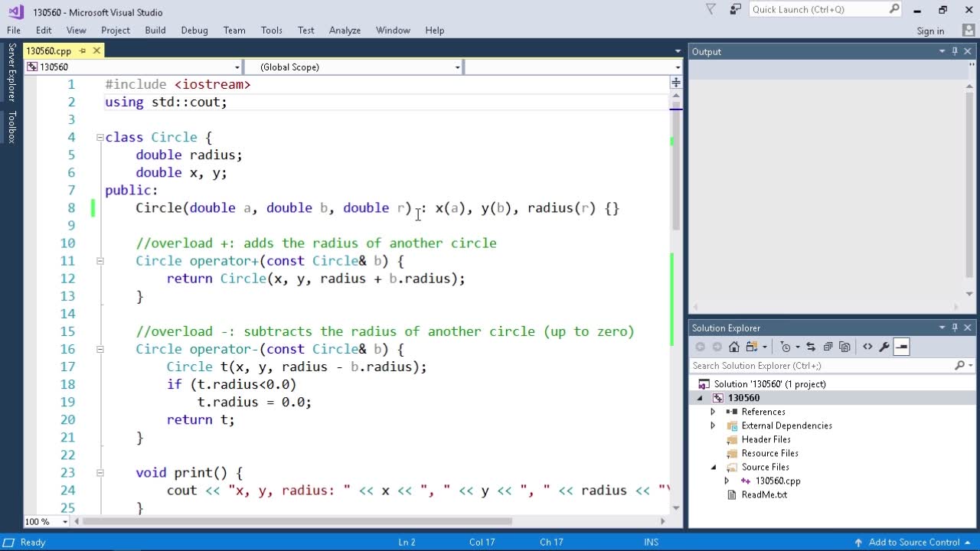Click the Show All Files icon
The height and width of the screenshot is (551, 980).
click(x=844, y=347)
